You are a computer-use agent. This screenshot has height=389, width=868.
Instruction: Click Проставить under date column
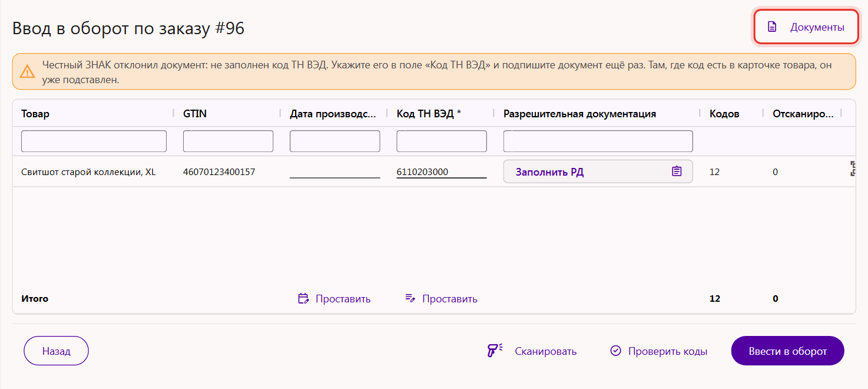pos(334,299)
